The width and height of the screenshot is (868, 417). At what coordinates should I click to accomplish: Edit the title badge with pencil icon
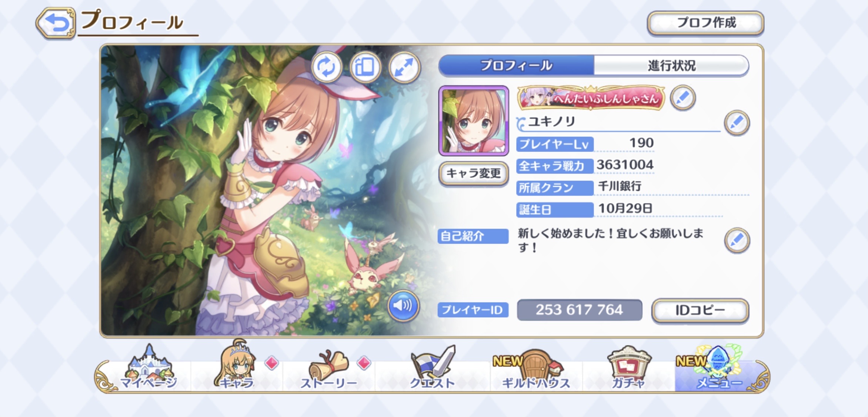coord(682,97)
